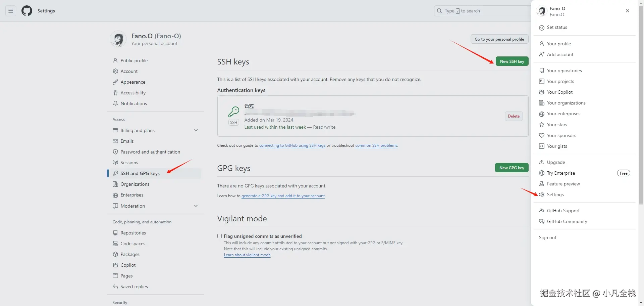This screenshot has height=306, width=644.
Task: Click the GitHub octocat logo
Action: tap(26, 10)
